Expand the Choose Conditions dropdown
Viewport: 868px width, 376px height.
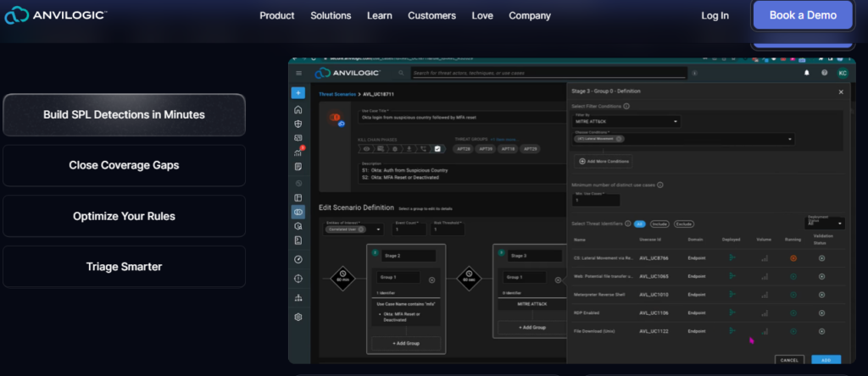[x=789, y=140]
